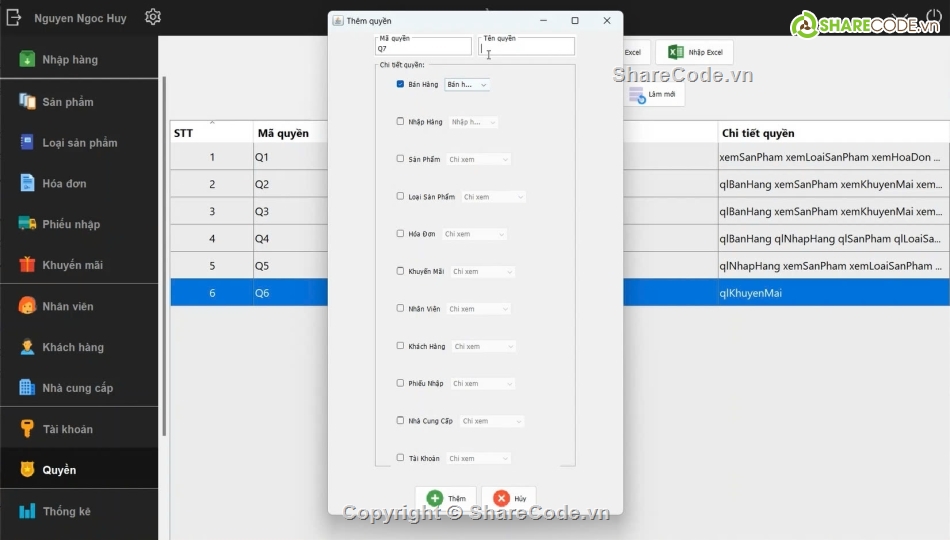The width and height of the screenshot is (950, 540).
Task: Open the Khách Hàng dropdown
Action: pyautogui.click(x=484, y=347)
